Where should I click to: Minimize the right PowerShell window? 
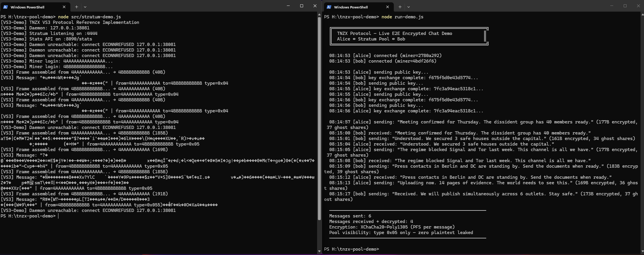click(x=612, y=6)
